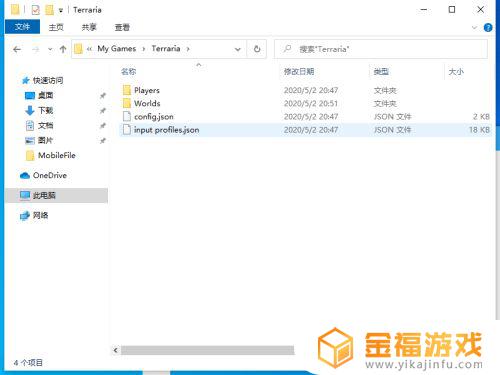Click the pin icon beside 图片

pyautogui.click(x=103, y=141)
